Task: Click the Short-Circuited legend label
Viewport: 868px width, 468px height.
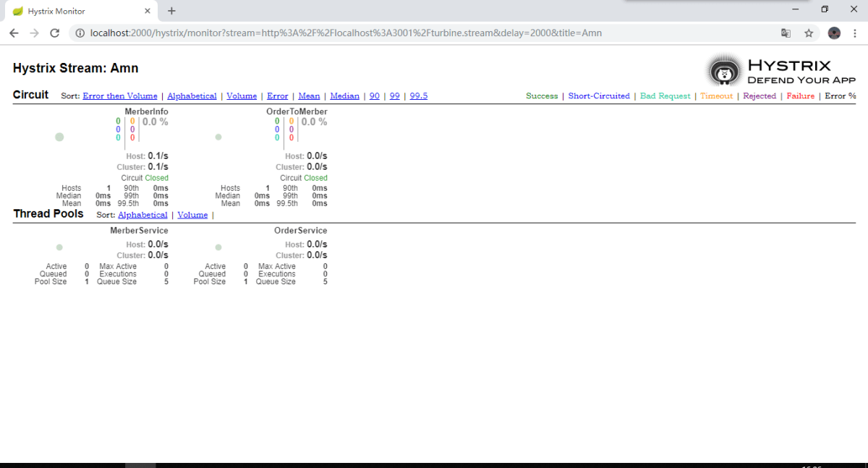Action: tap(599, 96)
